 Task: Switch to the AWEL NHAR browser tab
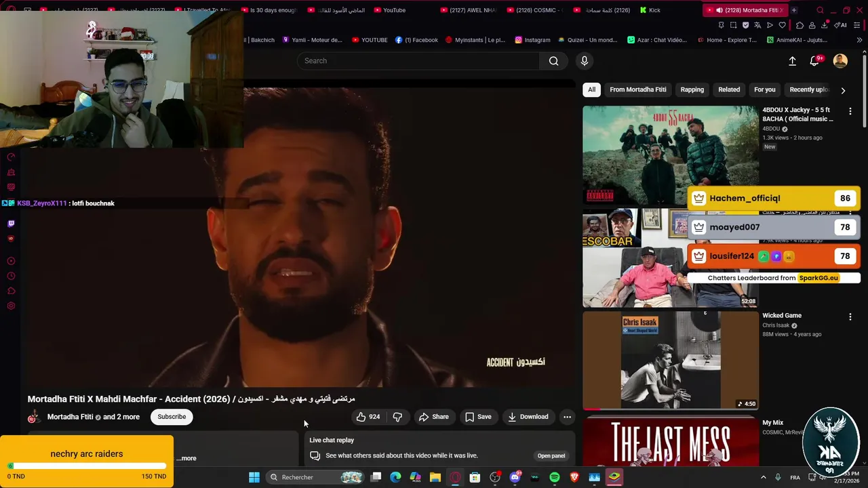pyautogui.click(x=468, y=10)
